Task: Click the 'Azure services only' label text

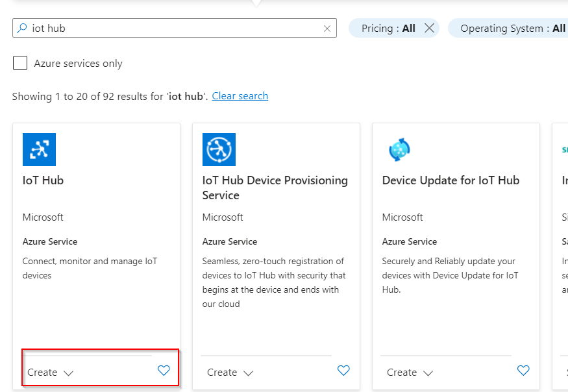Action: (79, 64)
